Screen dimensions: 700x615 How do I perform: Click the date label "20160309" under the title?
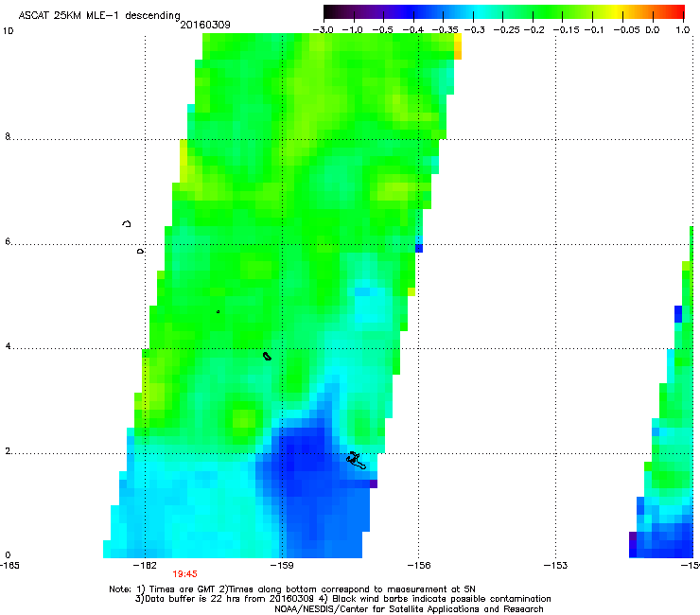click(x=205, y=25)
